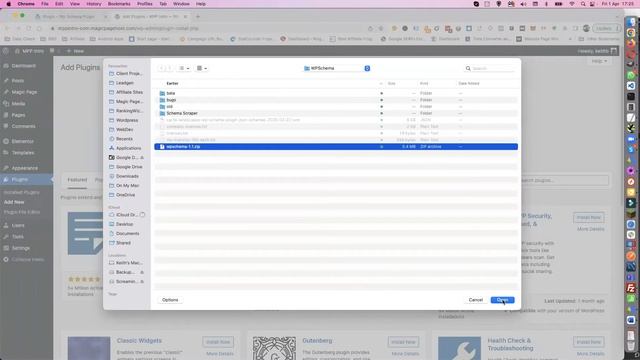Open the list view options dropdown
Viewport: 640px width, 360px height.
(184, 68)
